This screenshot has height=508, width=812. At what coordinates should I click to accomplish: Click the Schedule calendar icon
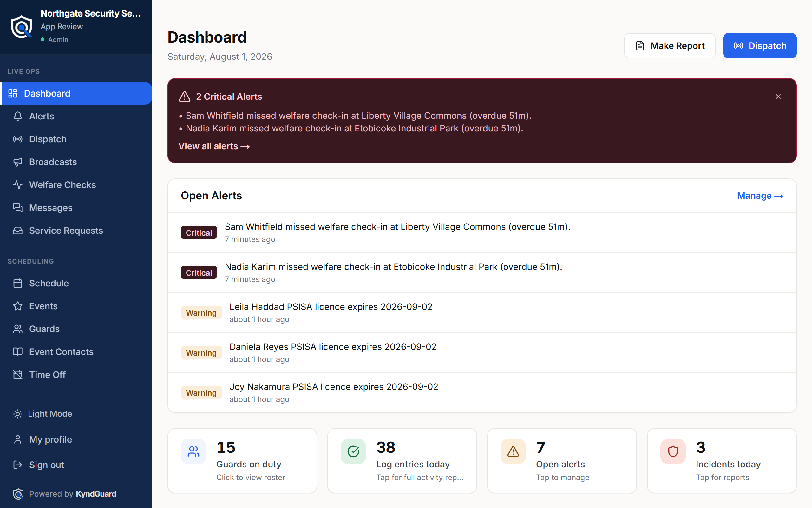tap(18, 283)
